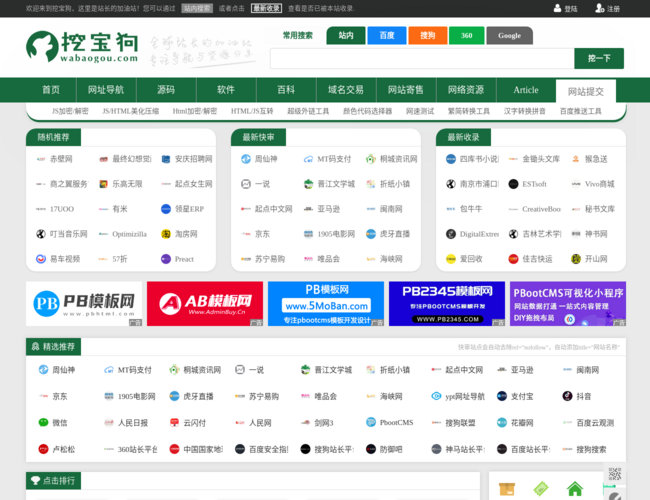The image size is (650, 500).
Task: Select 百度 search engine tab
Action: click(387, 35)
